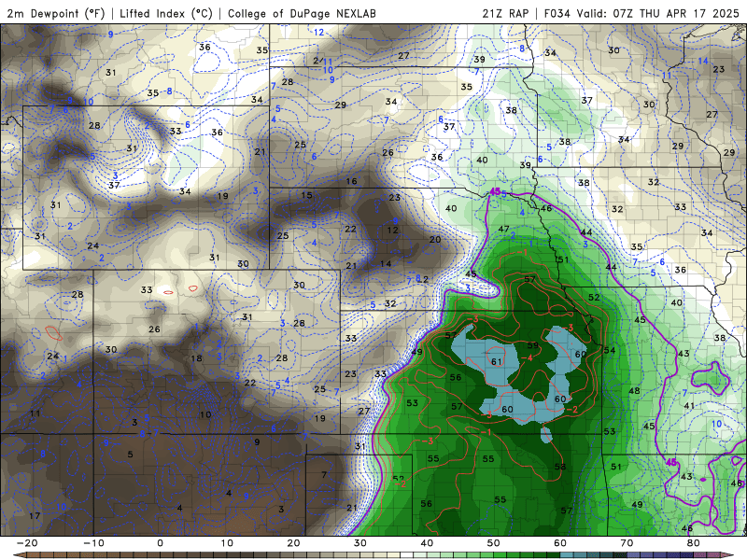Click the dewpoint value 58 on the map

pyautogui.click(x=559, y=466)
